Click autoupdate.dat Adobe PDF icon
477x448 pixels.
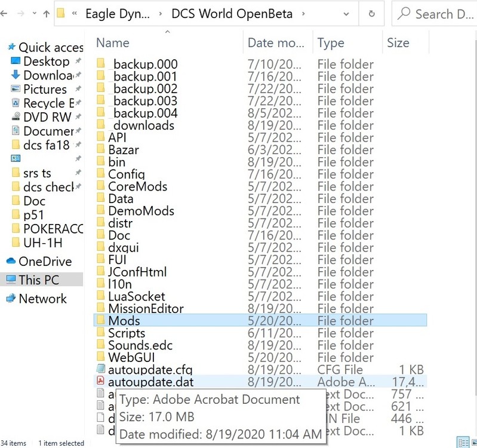click(x=101, y=381)
